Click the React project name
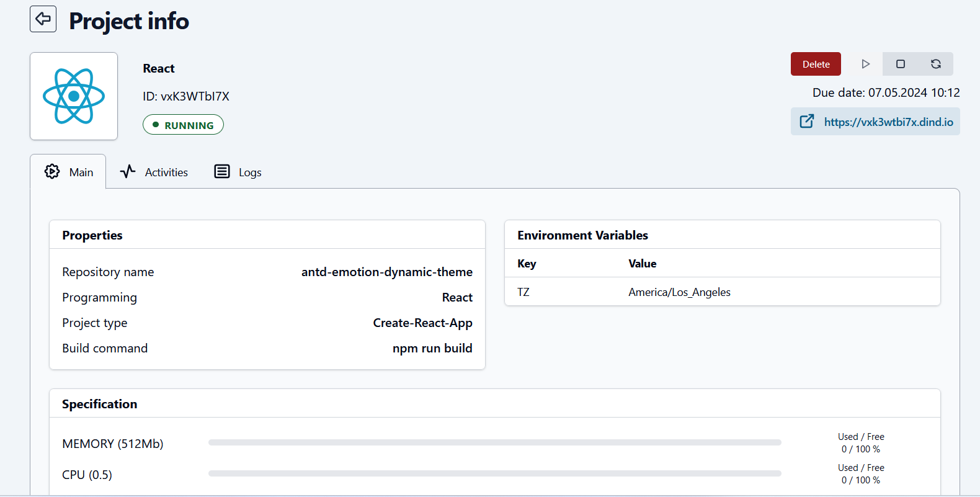Viewport: 980px width, 497px height. 159,68
